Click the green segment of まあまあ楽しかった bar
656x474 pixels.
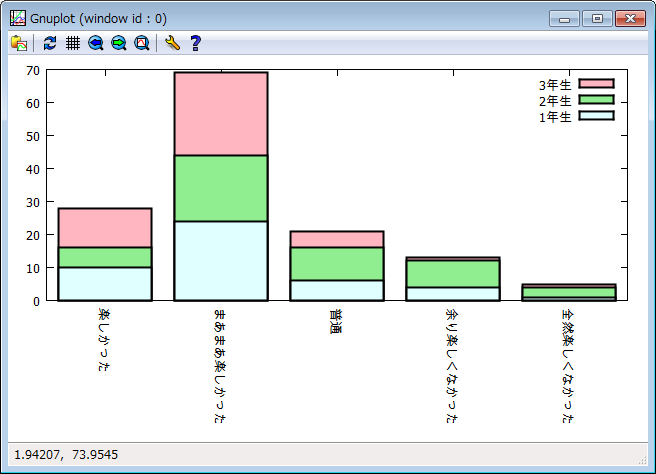(221, 188)
